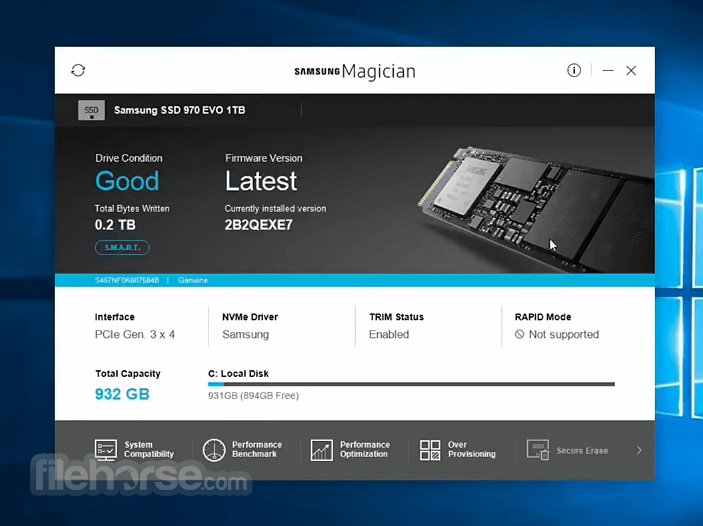Open Secure Erase label
Viewport: 703px width, 526px height.
[582, 451]
